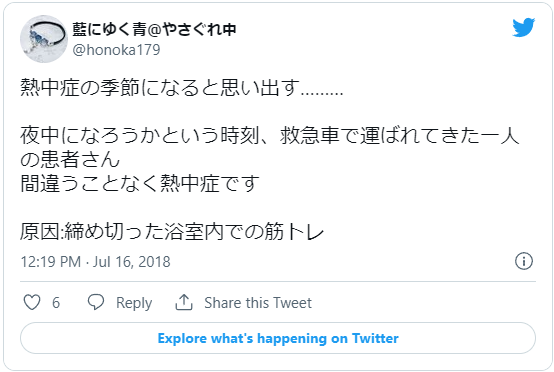
Task: Click the text line の患者さん
Action: 70,159
